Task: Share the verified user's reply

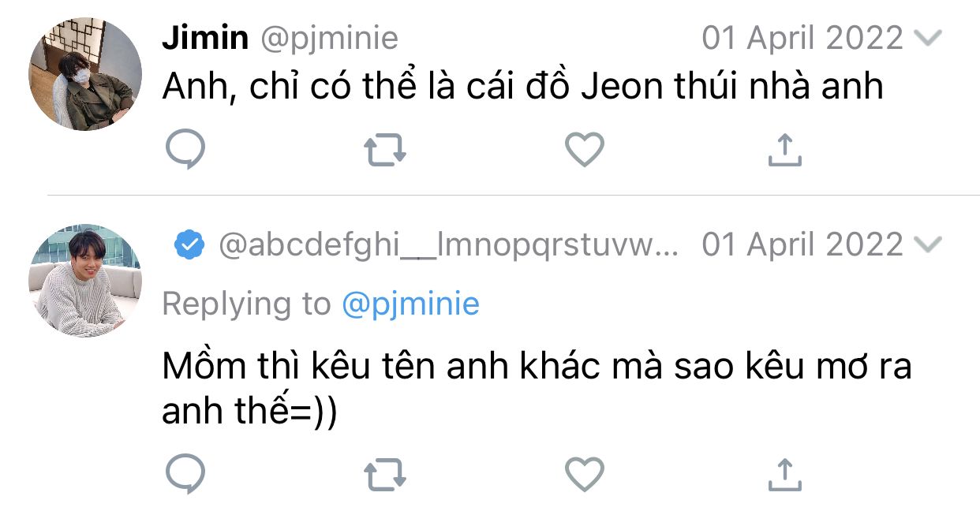Action: pos(784,474)
